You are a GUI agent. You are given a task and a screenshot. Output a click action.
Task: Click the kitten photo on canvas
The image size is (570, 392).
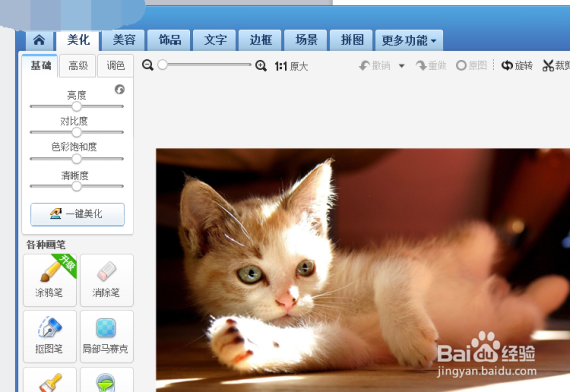tap(363, 270)
